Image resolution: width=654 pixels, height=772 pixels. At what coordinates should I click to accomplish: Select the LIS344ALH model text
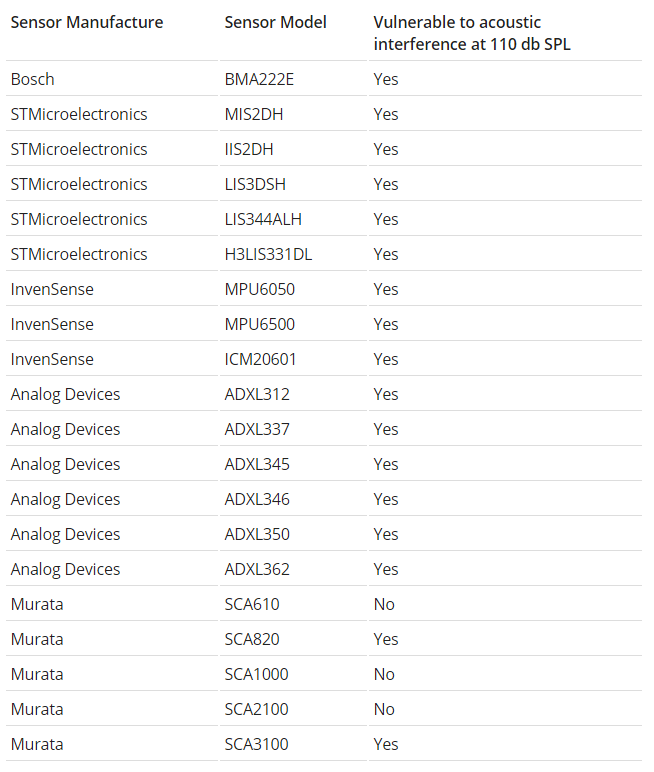click(262, 219)
